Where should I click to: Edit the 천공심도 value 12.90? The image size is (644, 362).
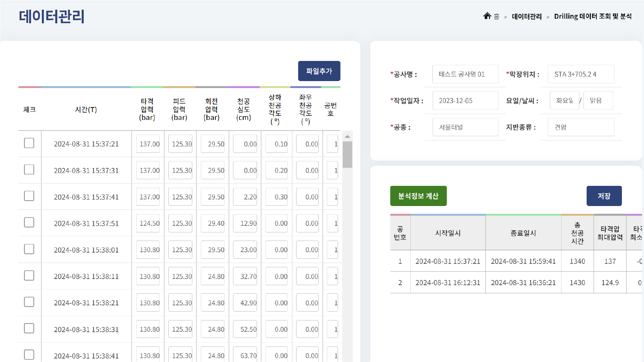(245, 222)
